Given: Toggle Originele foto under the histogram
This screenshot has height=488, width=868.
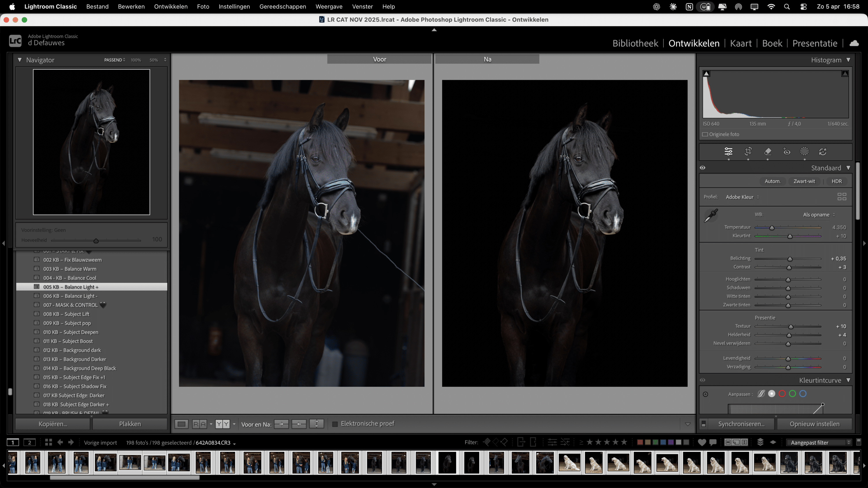Looking at the screenshot, I should click(x=705, y=134).
